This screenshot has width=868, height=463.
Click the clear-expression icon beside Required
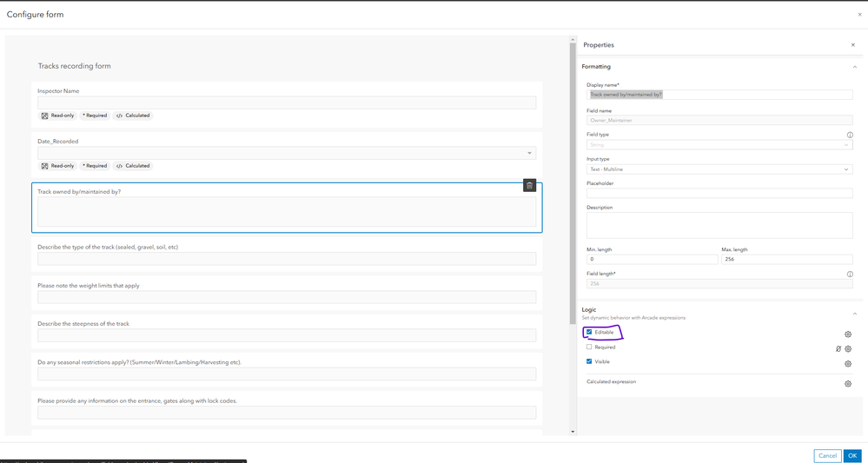(x=838, y=349)
